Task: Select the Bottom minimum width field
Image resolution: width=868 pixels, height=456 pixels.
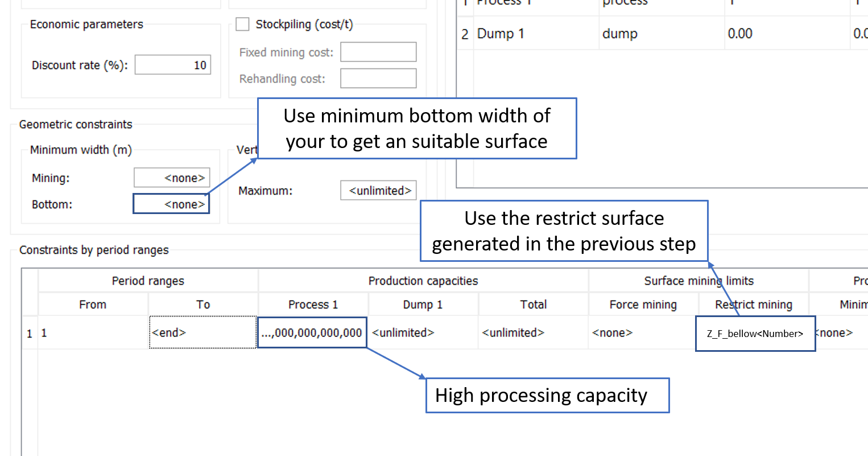Action: point(171,204)
